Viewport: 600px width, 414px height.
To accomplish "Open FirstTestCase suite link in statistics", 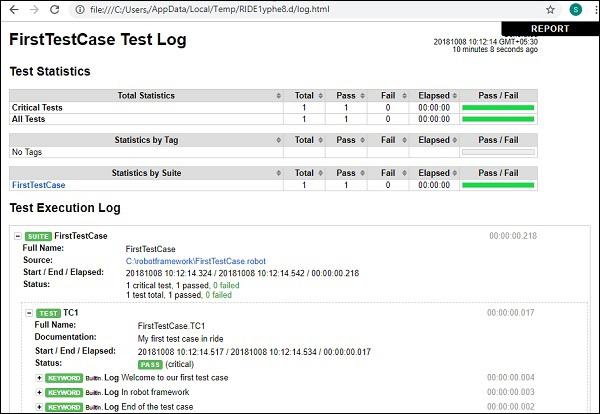I will coord(39,185).
